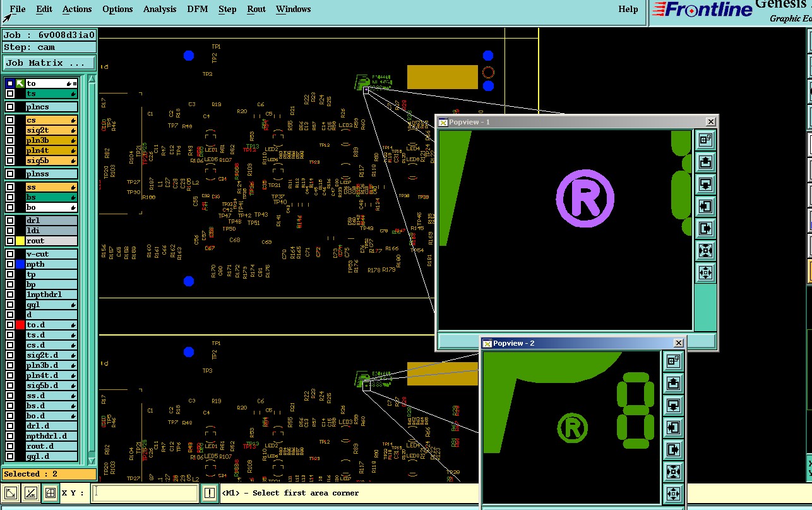The height and width of the screenshot is (510, 812).
Task: Select the 'lmpthdrl' layer name
Action: (x=51, y=294)
